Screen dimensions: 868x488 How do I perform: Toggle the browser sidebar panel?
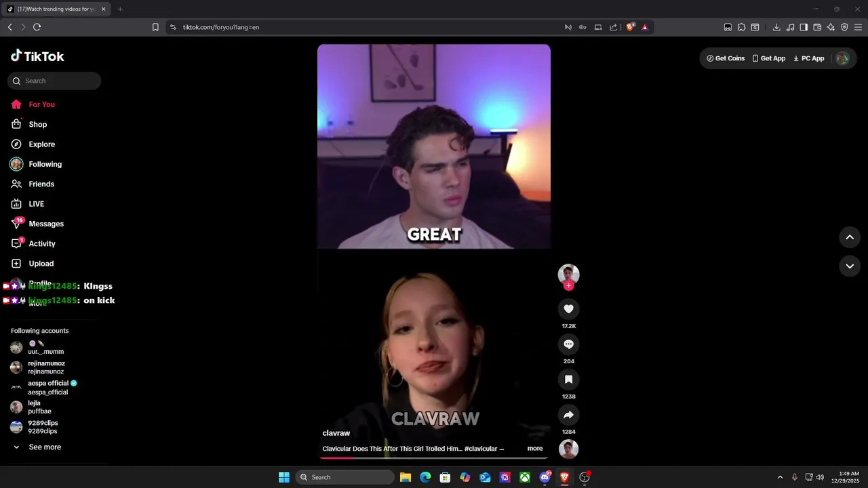point(804,27)
